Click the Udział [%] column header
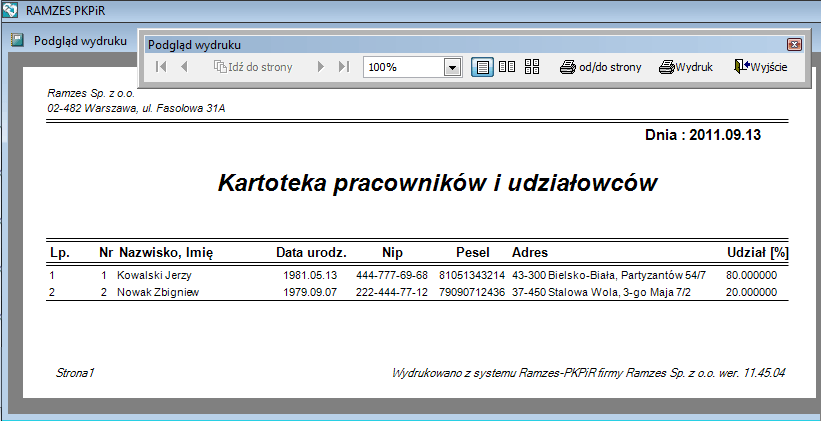This screenshot has width=821, height=421. click(758, 252)
